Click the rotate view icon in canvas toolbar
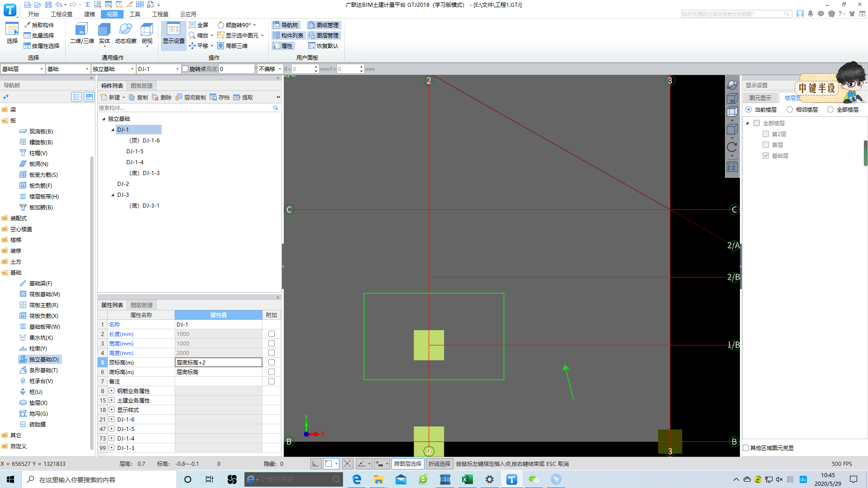This screenshot has width=868, height=488. [732, 147]
